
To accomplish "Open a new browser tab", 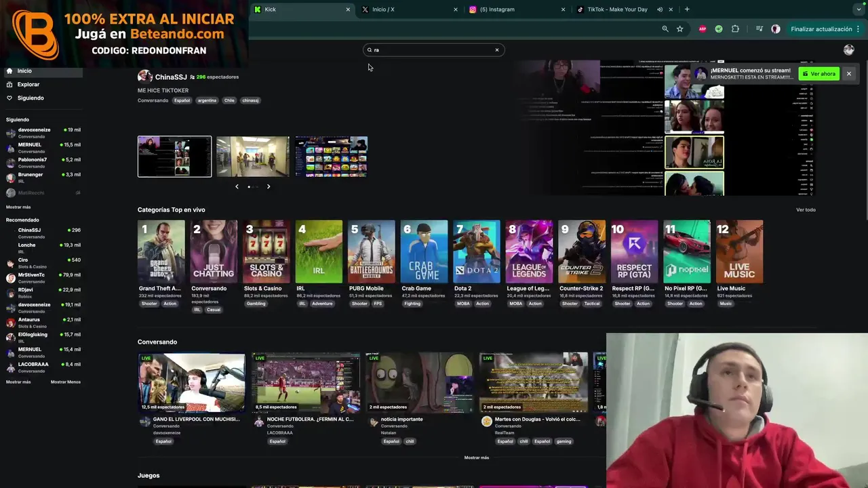I will pyautogui.click(x=687, y=9).
